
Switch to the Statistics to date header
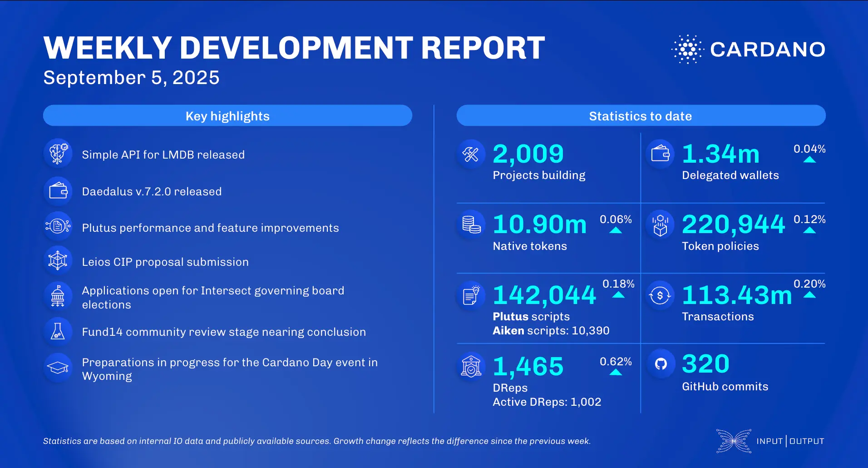(641, 116)
